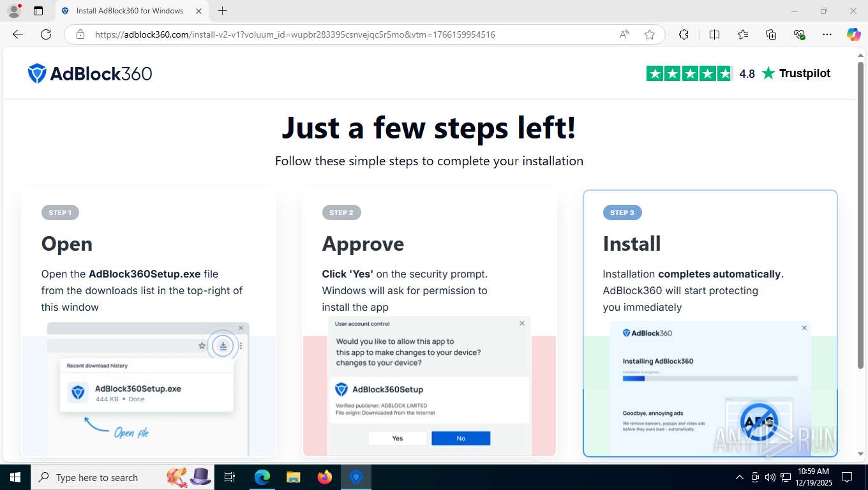868x490 pixels.
Task: Click the Type here to search box
Action: click(123, 477)
